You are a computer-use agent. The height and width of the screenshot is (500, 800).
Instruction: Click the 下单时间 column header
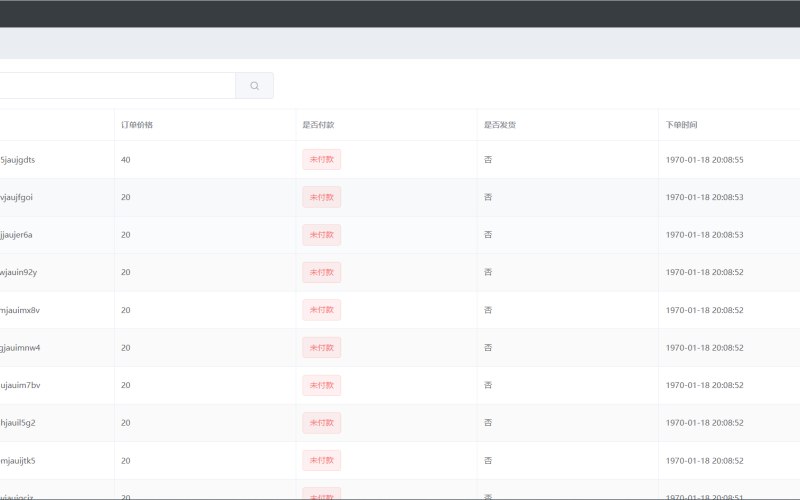pos(681,125)
